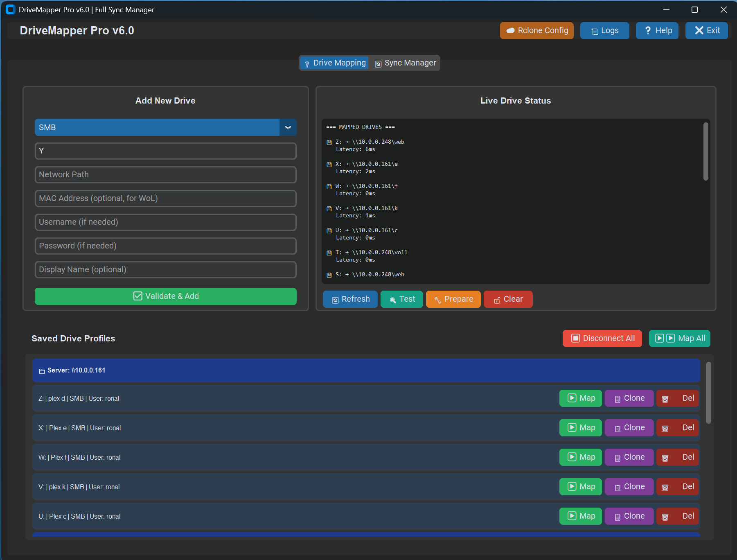The height and width of the screenshot is (560, 737).
Task: Click the U: \\10.0.0.161\c status line
Action: [362, 230]
